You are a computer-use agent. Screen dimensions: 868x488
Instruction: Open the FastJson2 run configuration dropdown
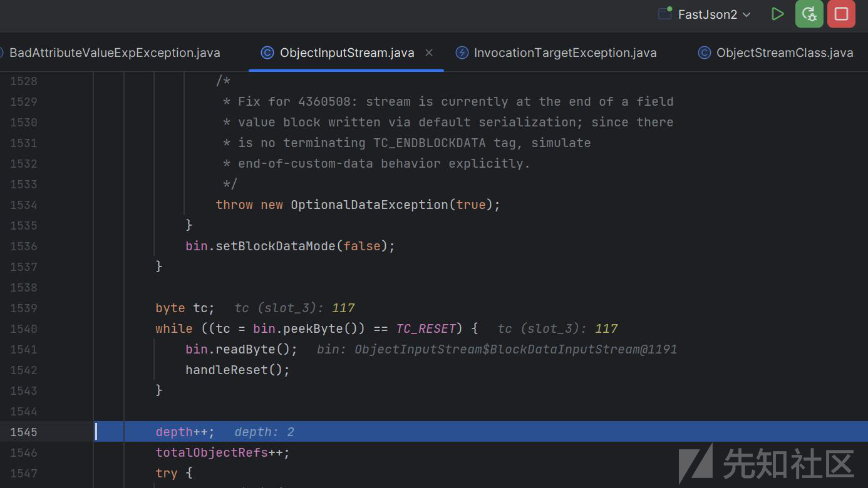pyautogui.click(x=714, y=14)
